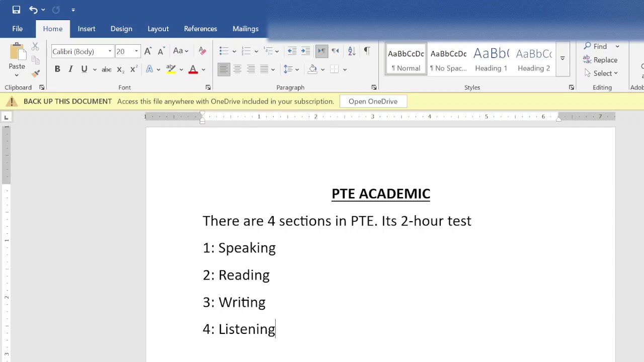Image resolution: width=644 pixels, height=362 pixels.
Task: Justify the text
Action: pyautogui.click(x=264, y=69)
